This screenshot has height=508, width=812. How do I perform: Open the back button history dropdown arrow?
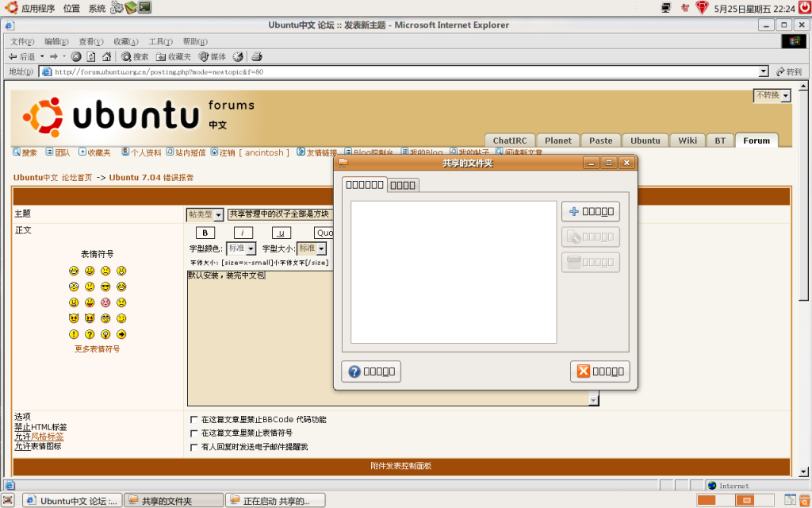(x=42, y=56)
